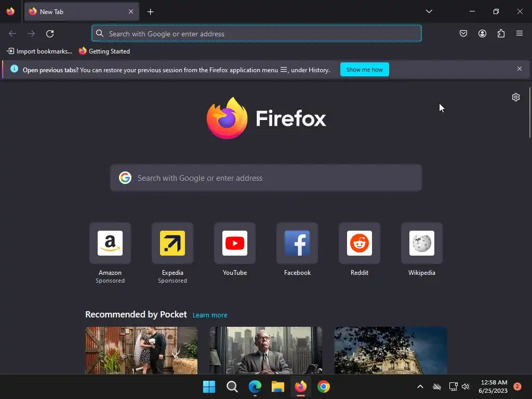Screen dimensions: 532x399
Task: Go forward one page
Action: click(31, 34)
